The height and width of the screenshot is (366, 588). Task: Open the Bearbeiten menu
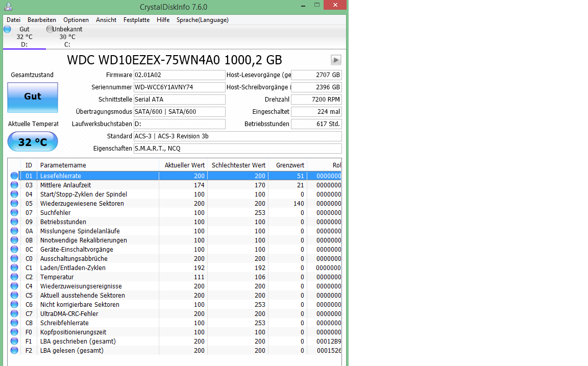[x=42, y=20]
